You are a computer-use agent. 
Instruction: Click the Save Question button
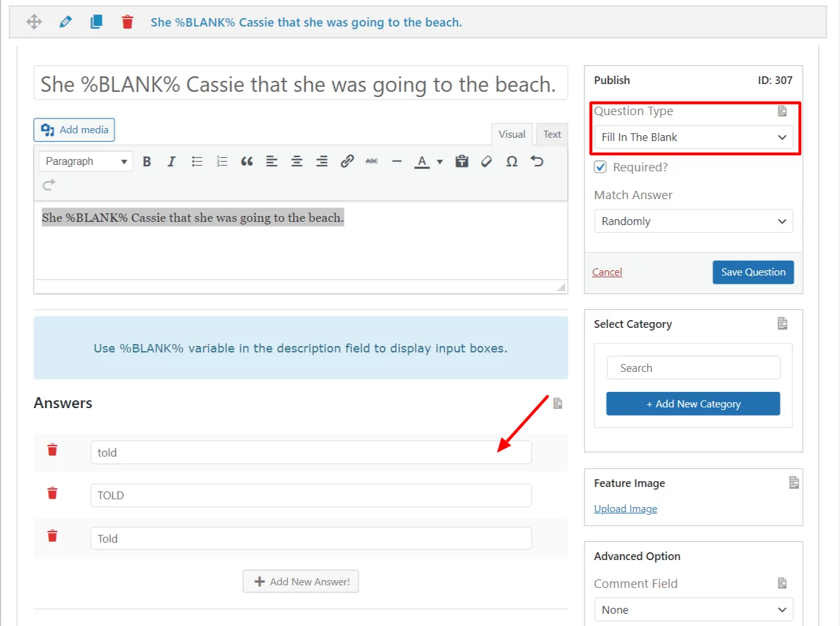(x=753, y=272)
